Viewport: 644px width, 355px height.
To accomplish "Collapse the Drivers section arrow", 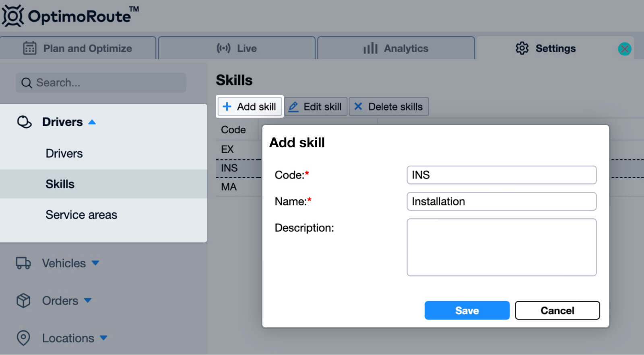I will (x=92, y=122).
